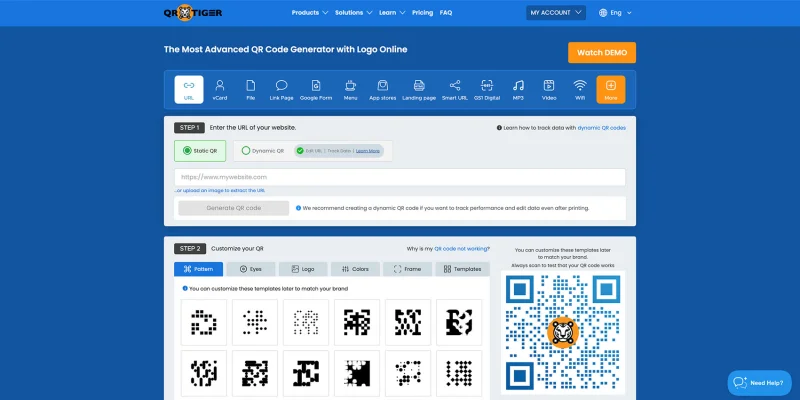Click the tiger logo in QR preview
This screenshot has width=800, height=400.
click(563, 333)
